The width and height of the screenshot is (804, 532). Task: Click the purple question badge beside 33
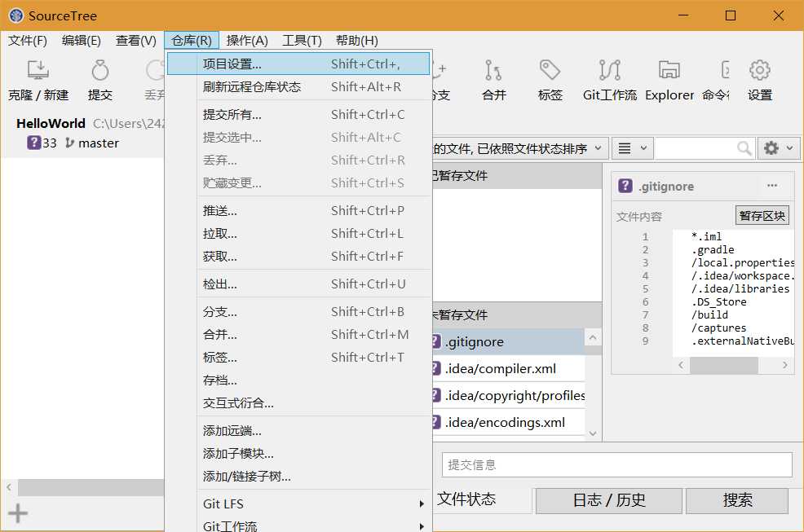[x=33, y=143]
